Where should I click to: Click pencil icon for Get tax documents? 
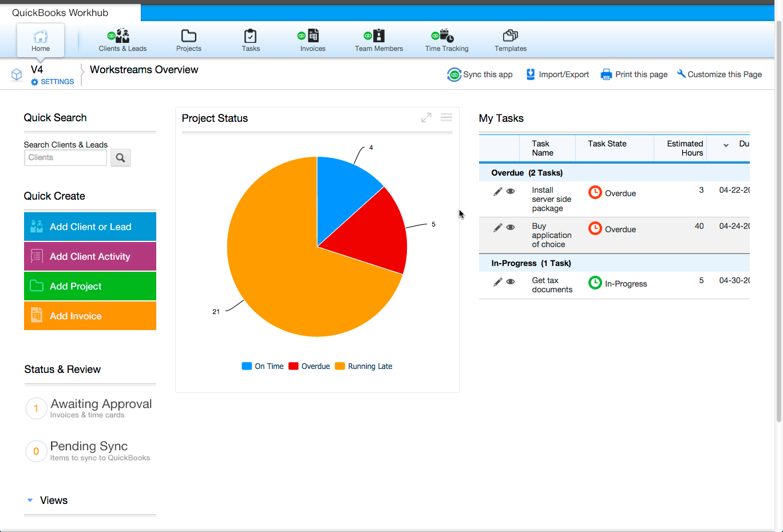click(x=497, y=281)
